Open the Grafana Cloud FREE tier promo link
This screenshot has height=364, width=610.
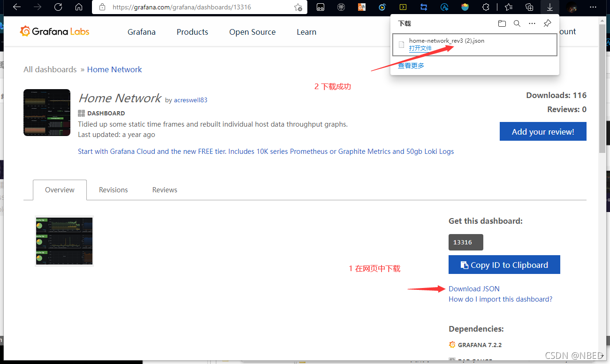click(x=266, y=151)
